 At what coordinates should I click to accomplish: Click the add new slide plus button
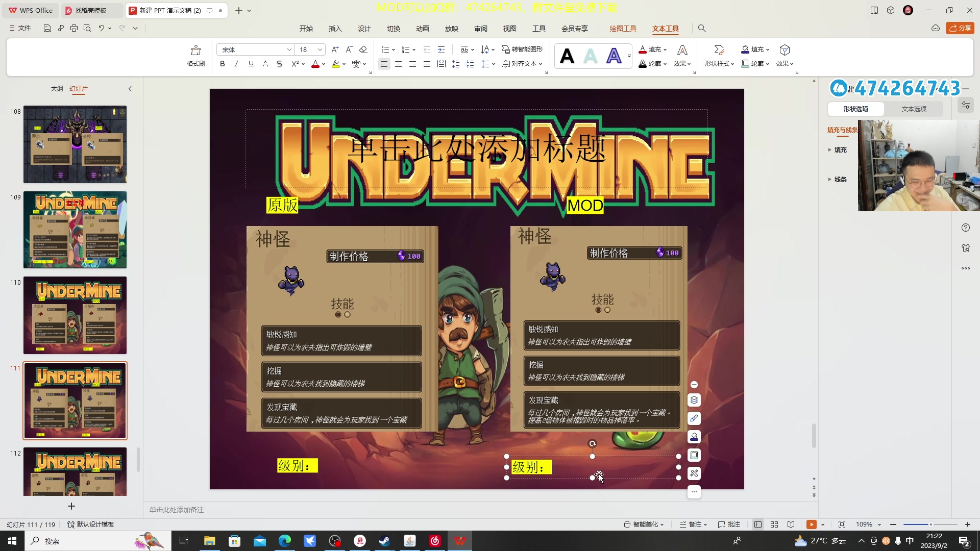(x=71, y=506)
